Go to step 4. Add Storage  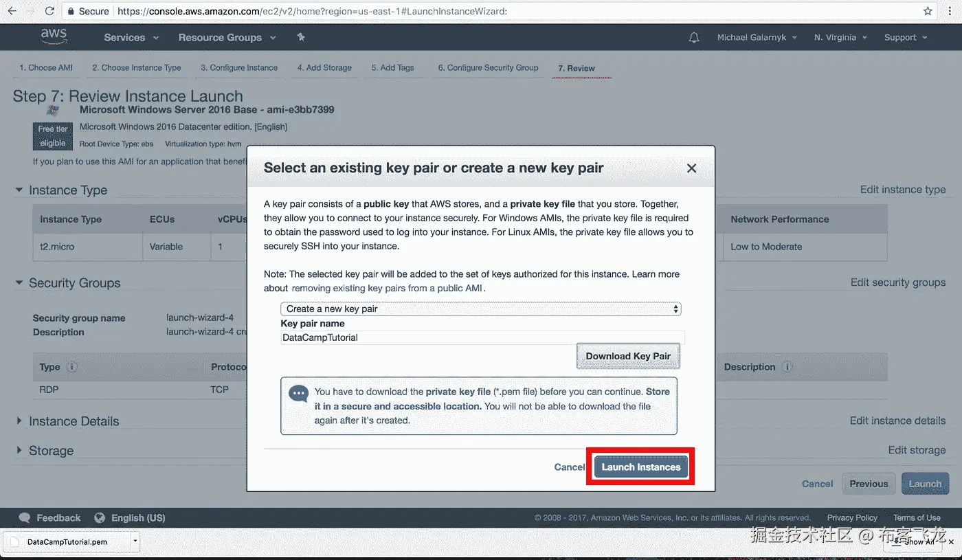coord(324,68)
